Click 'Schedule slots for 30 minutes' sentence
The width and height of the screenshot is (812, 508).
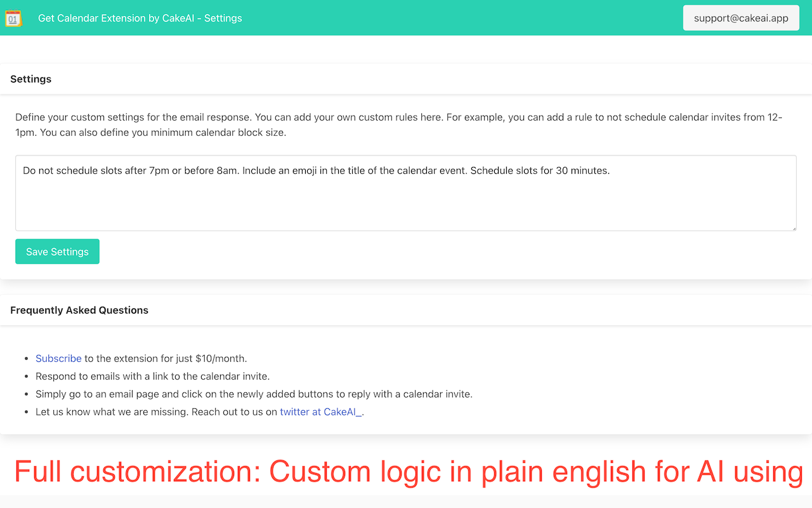click(x=539, y=170)
